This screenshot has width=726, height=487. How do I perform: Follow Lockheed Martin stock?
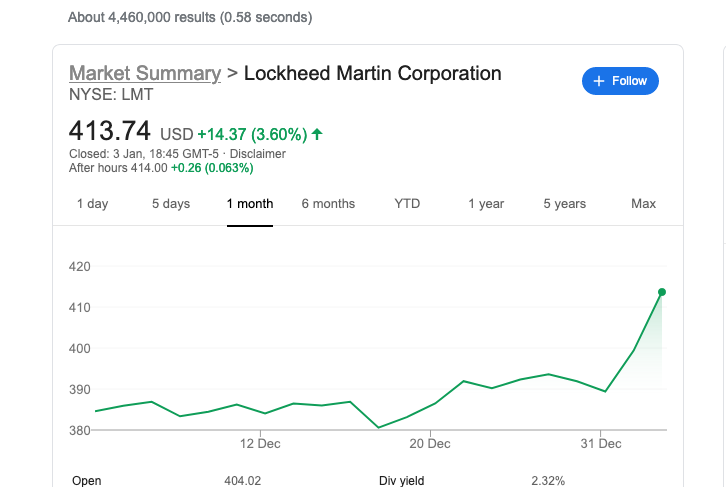click(x=620, y=81)
